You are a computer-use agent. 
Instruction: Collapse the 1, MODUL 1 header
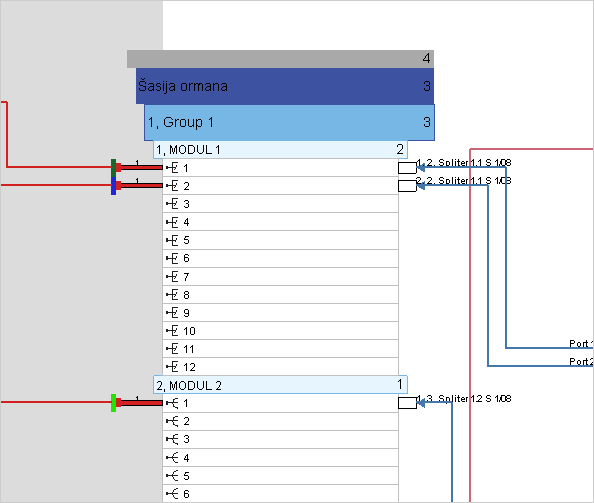point(280,150)
